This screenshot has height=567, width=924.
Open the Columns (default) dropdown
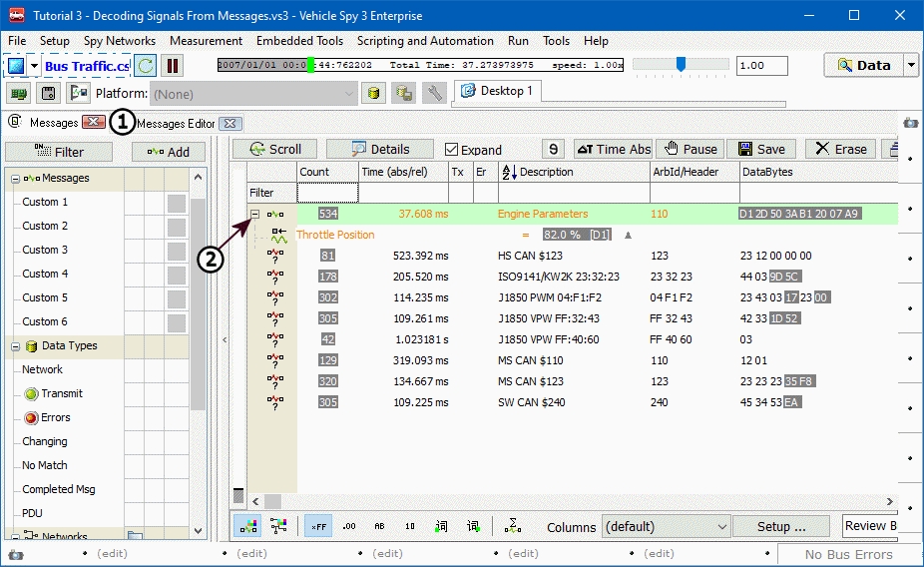[666, 526]
